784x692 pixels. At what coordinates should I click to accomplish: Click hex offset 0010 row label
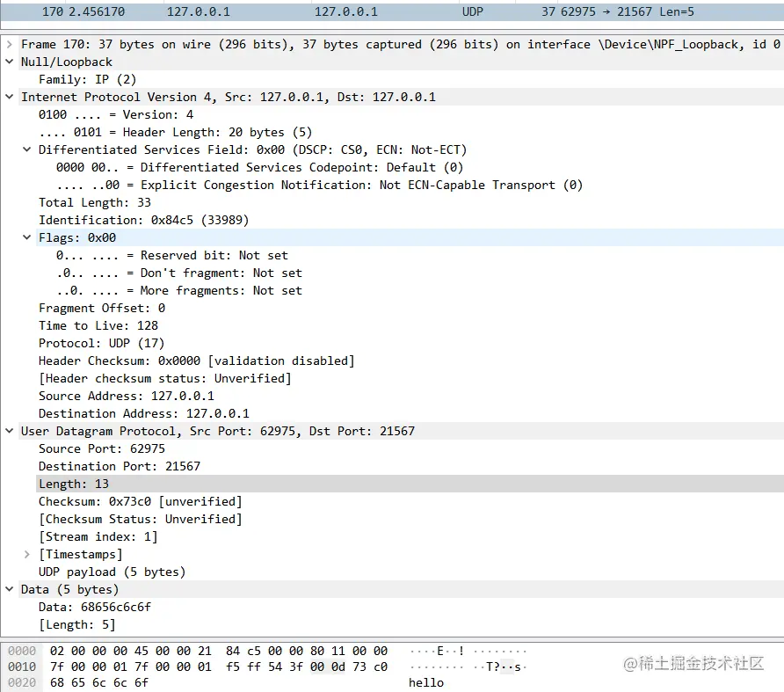(x=22, y=667)
